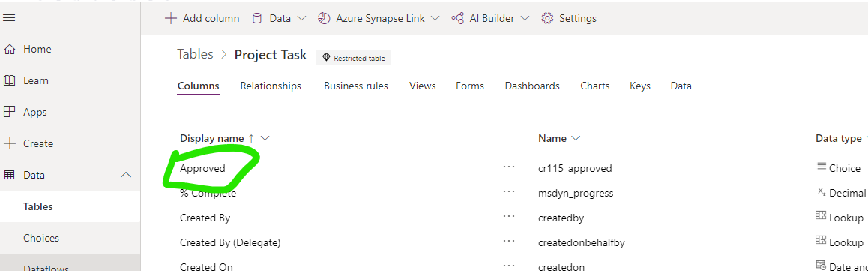
Task: Go back to Tables breadcrumb
Action: 195,54
